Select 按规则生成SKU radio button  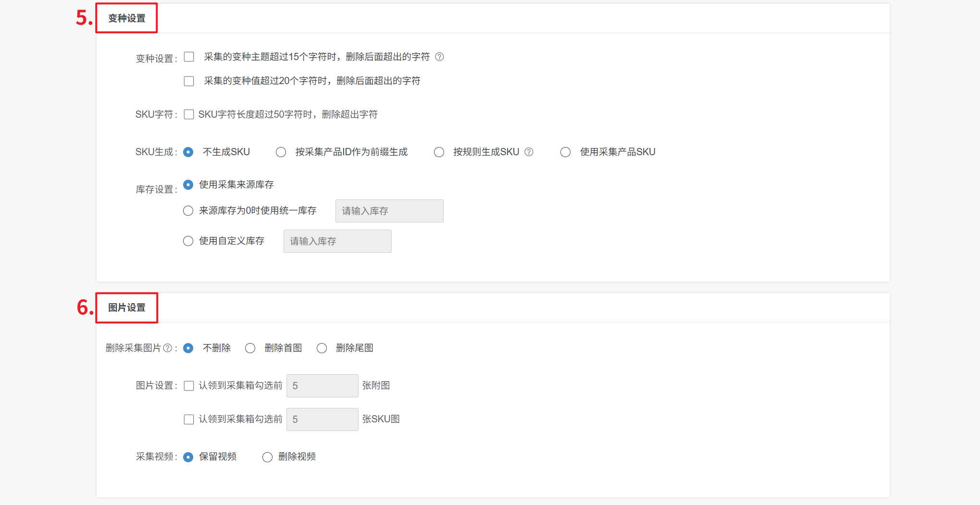click(x=439, y=152)
